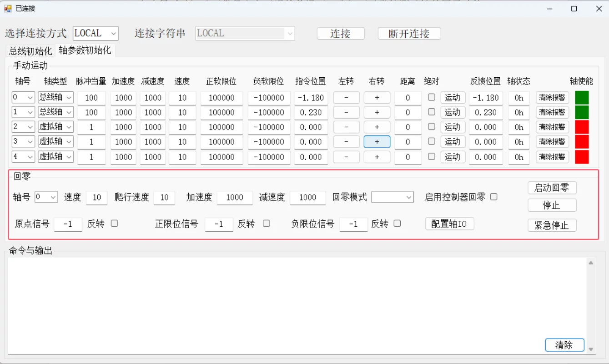Check 启用控制器回零 option
The height and width of the screenshot is (364, 609).
coord(493,197)
